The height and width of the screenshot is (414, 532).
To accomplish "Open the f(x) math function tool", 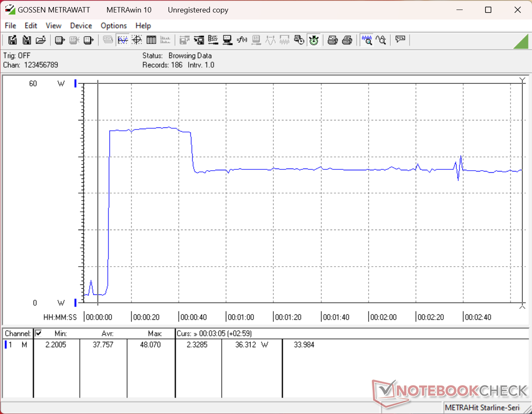I will pos(242,40).
